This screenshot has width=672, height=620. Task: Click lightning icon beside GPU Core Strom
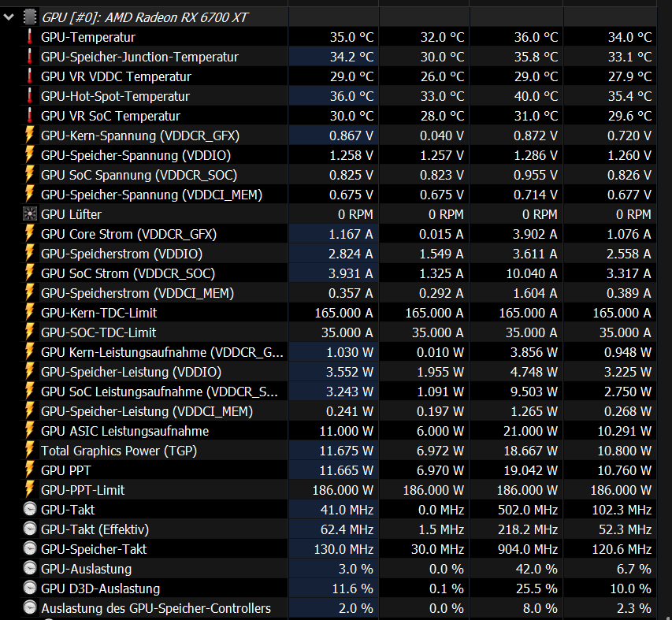tap(30, 234)
